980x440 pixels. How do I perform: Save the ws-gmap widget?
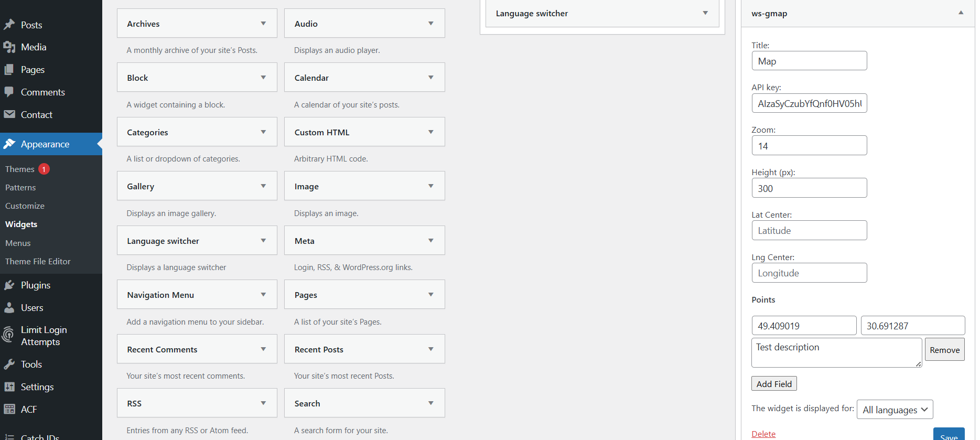click(949, 435)
